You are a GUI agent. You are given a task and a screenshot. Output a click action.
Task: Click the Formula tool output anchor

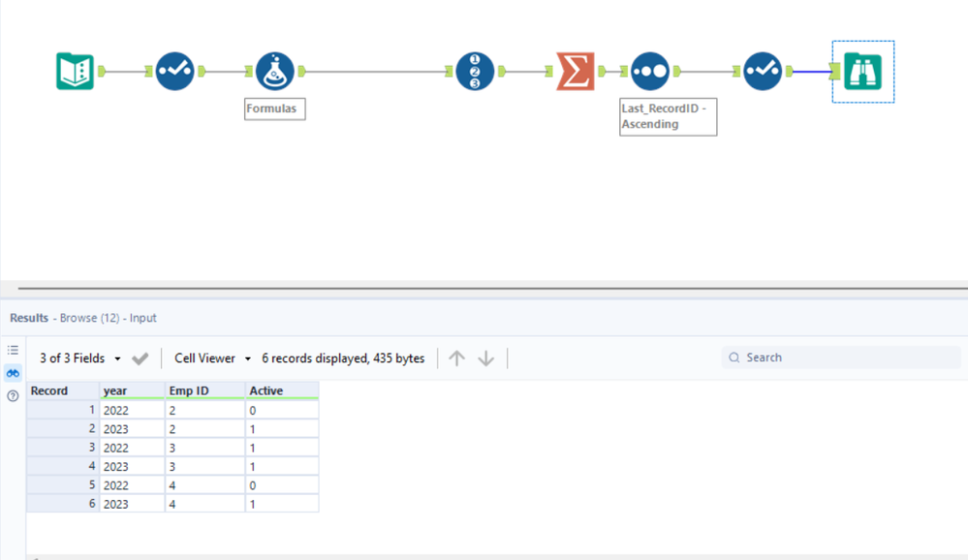pyautogui.click(x=302, y=71)
